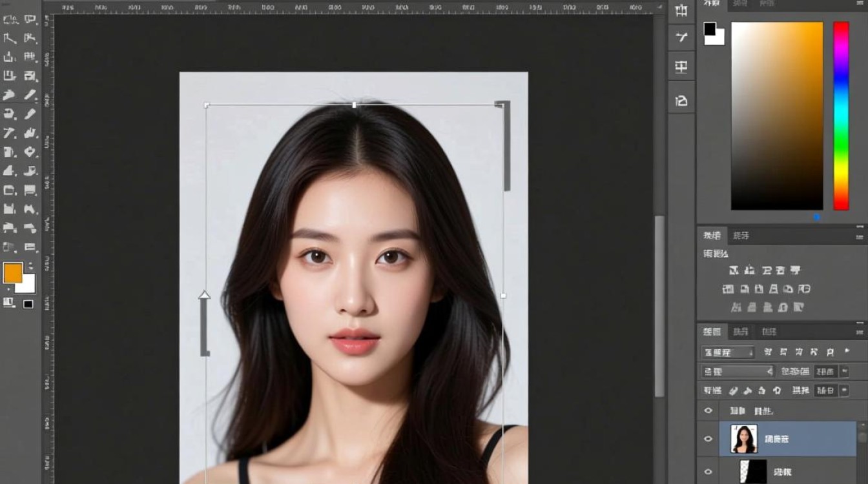Hide the selected portrait thumbnail layer using its eye icon
This screenshot has height=484, width=868.
tap(708, 439)
